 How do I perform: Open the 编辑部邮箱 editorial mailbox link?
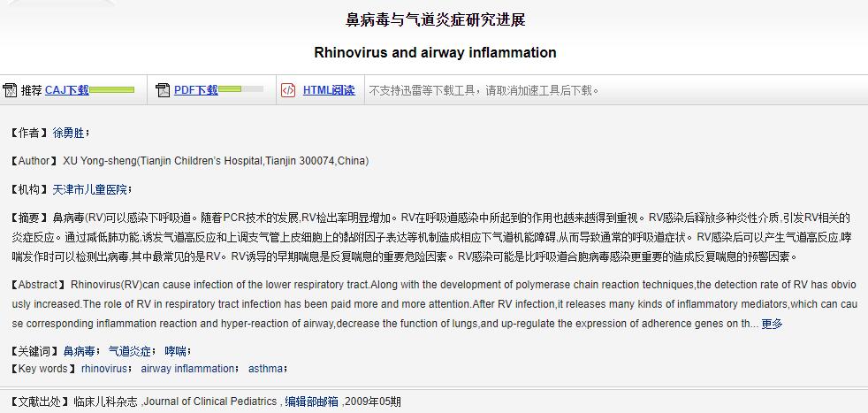coord(311,402)
